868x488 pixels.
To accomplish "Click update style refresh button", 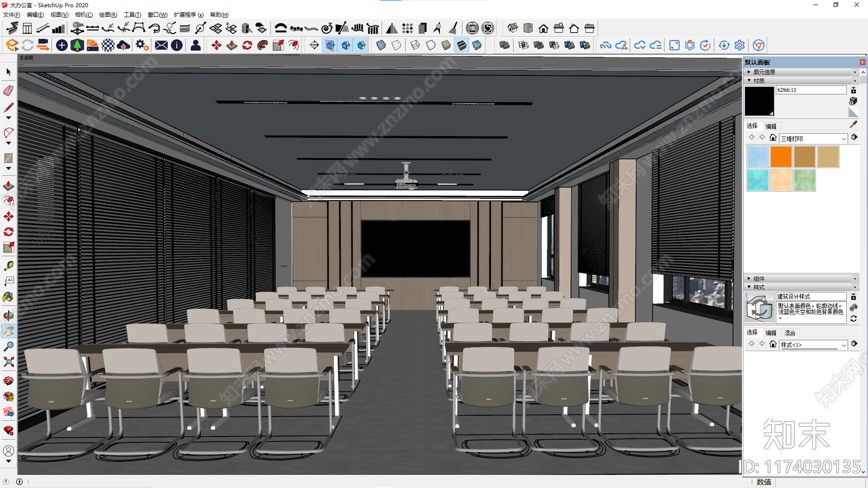I will [x=853, y=319].
